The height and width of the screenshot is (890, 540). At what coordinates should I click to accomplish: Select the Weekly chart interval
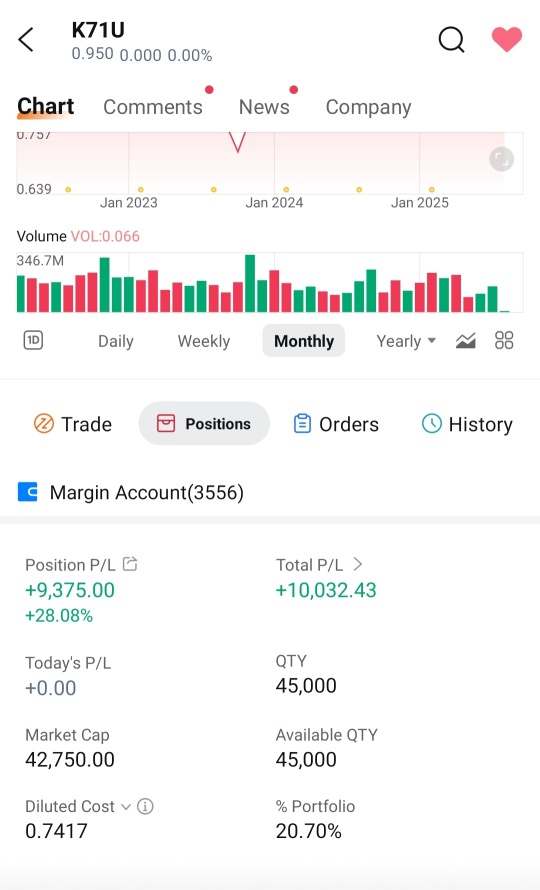click(204, 341)
